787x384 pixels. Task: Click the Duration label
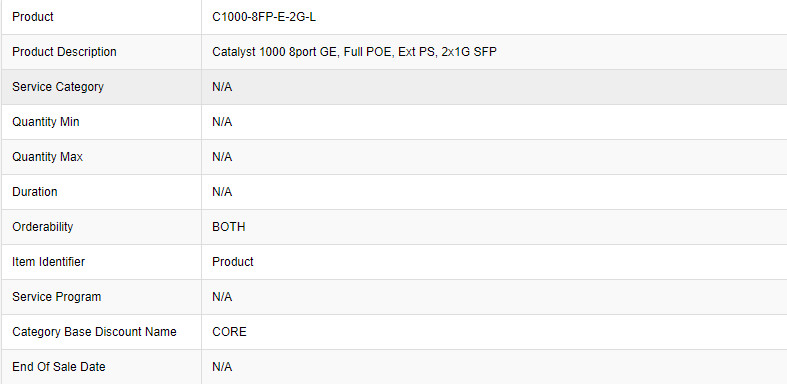35,192
